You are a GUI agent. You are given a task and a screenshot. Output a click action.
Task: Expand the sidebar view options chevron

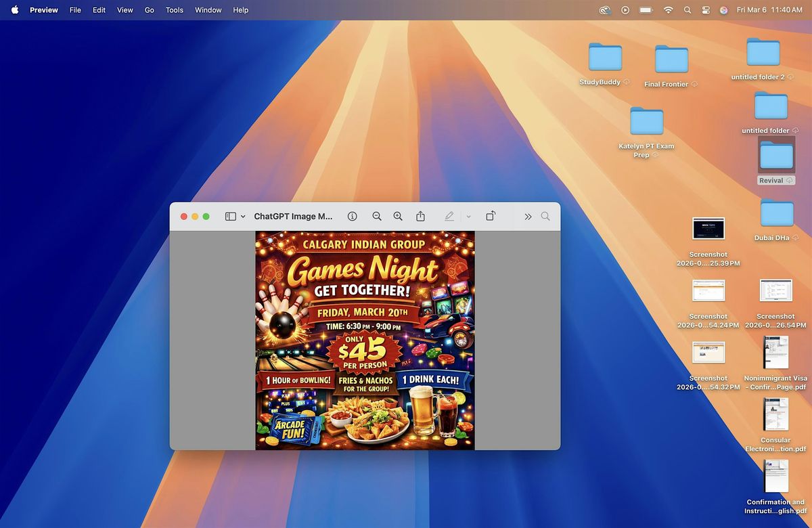click(243, 217)
